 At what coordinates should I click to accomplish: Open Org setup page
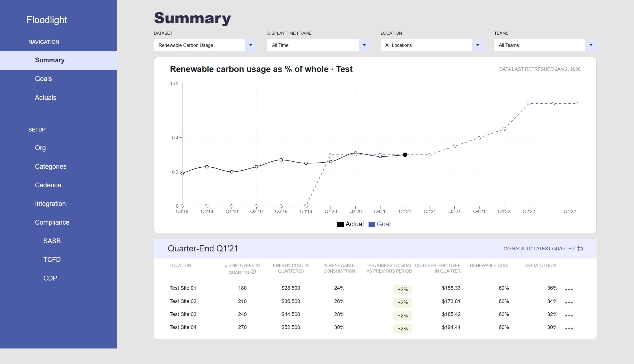pos(40,148)
